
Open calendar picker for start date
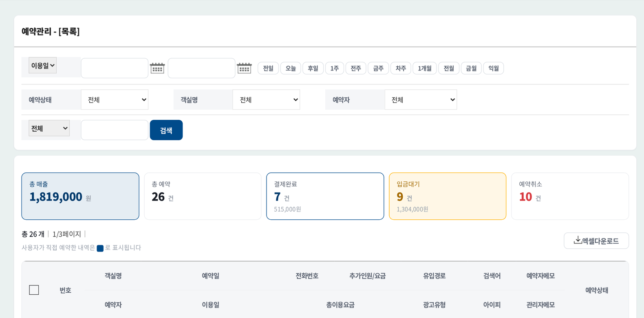157,68
